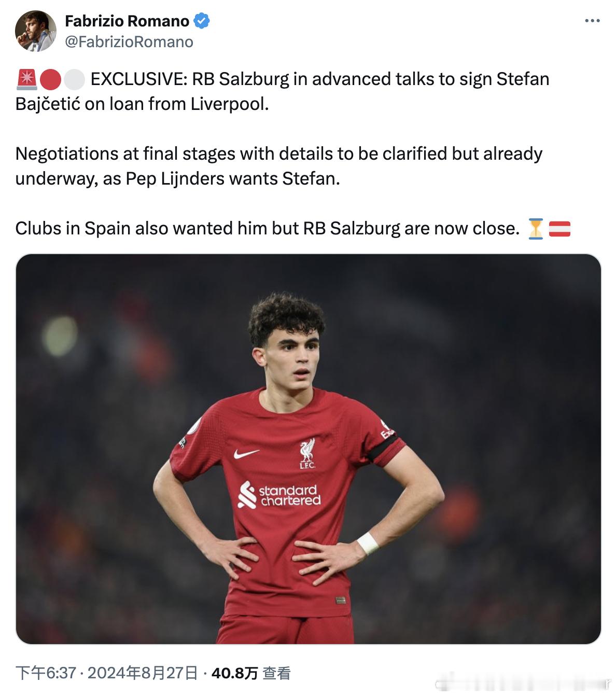This screenshot has height=697, width=616.
Task: Click the Fabrizio Romano display name
Action: tap(127, 21)
